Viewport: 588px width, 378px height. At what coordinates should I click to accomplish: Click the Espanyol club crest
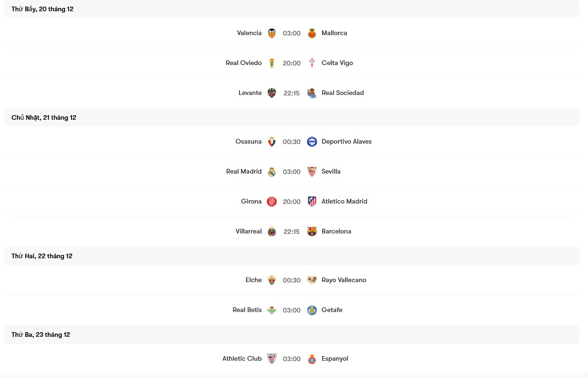click(312, 359)
